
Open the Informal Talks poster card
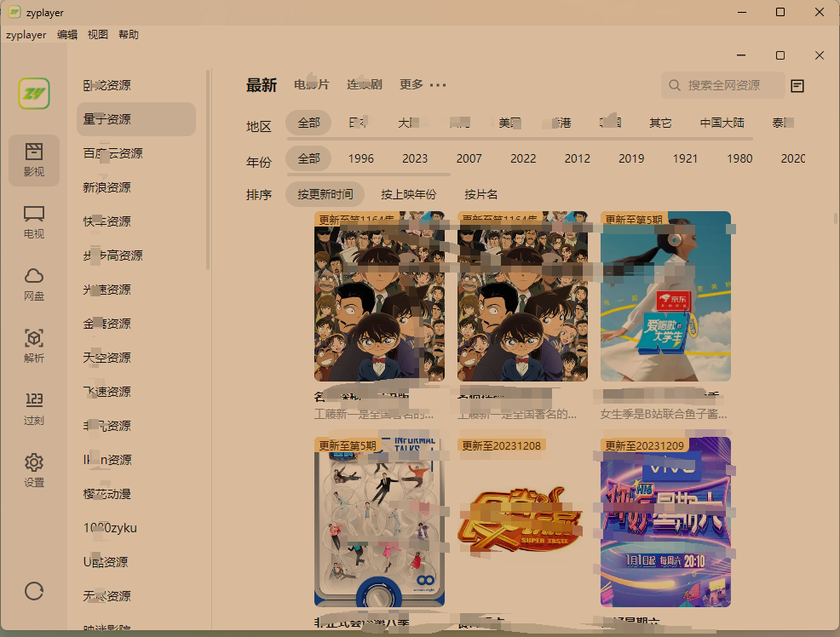pos(379,522)
